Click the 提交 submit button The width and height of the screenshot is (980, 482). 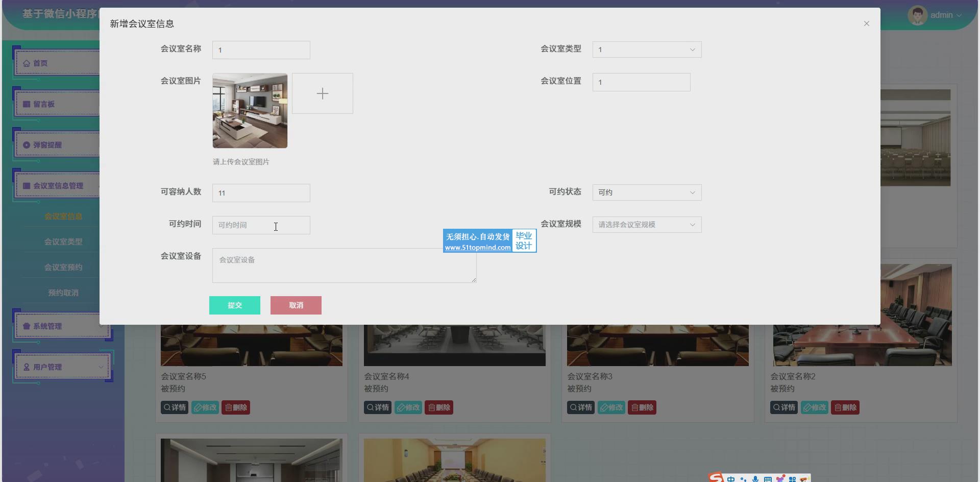tap(235, 305)
